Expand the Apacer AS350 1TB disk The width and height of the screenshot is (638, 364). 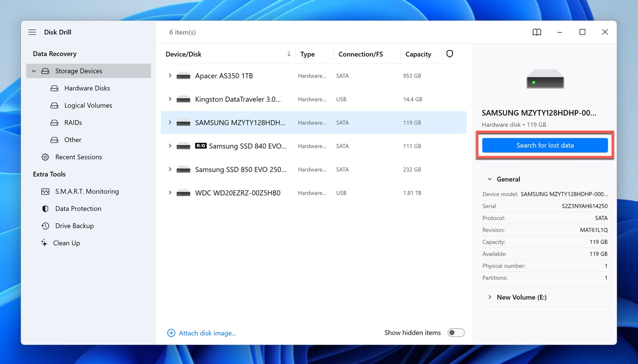(x=170, y=76)
